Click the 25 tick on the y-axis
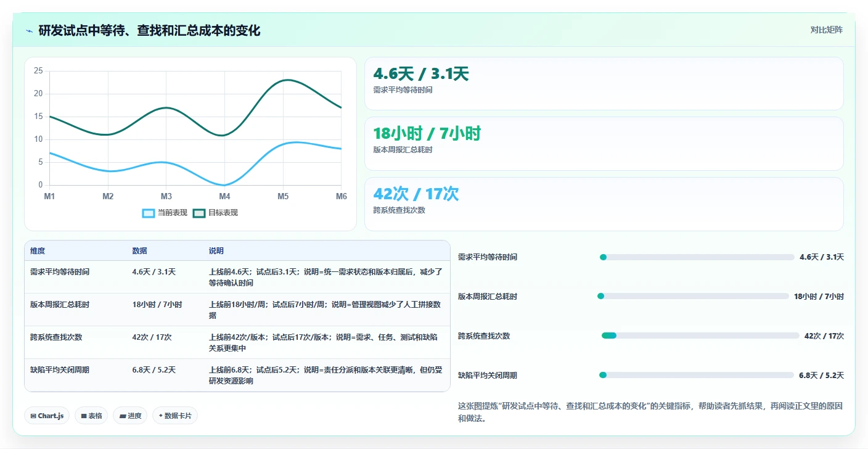868x449 pixels. 38,71
